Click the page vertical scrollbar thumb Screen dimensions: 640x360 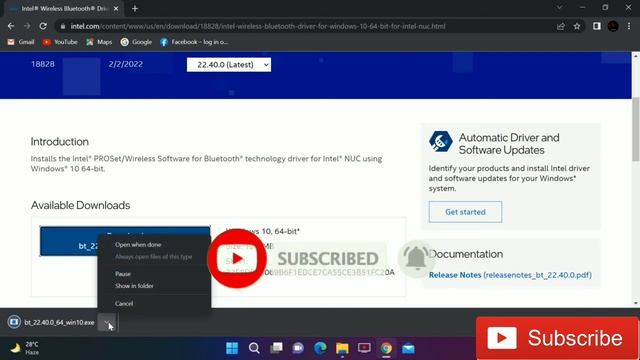[x=636, y=129]
